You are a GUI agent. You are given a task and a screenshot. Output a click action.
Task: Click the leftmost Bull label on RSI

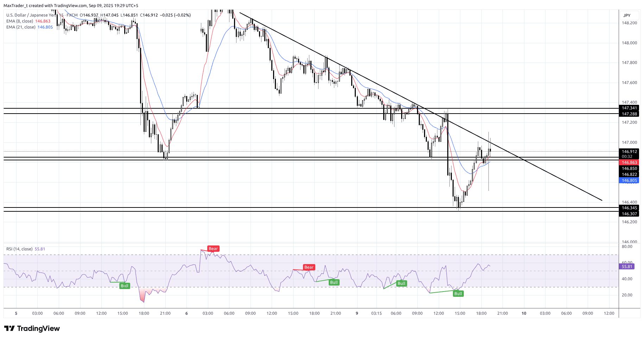125,286
